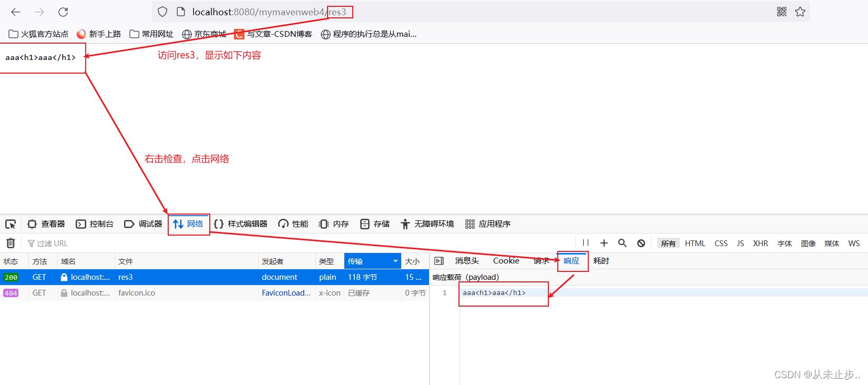Open the request blocking icon
Viewport: 868px width, 385px height.
(641, 243)
